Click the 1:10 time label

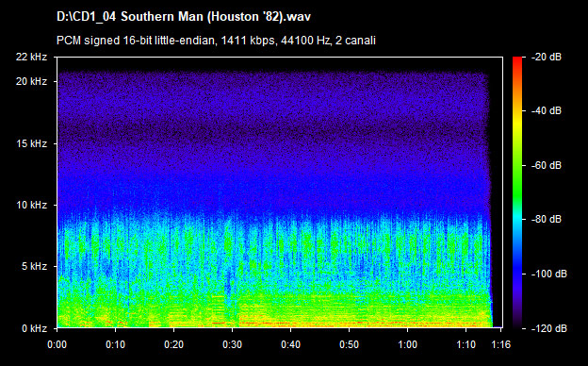coord(465,344)
